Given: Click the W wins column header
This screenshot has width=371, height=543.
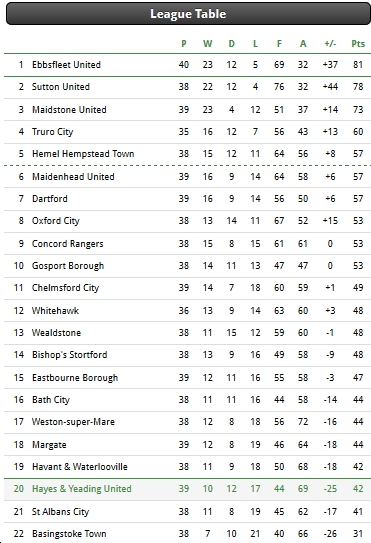Looking at the screenshot, I should [x=207, y=44].
